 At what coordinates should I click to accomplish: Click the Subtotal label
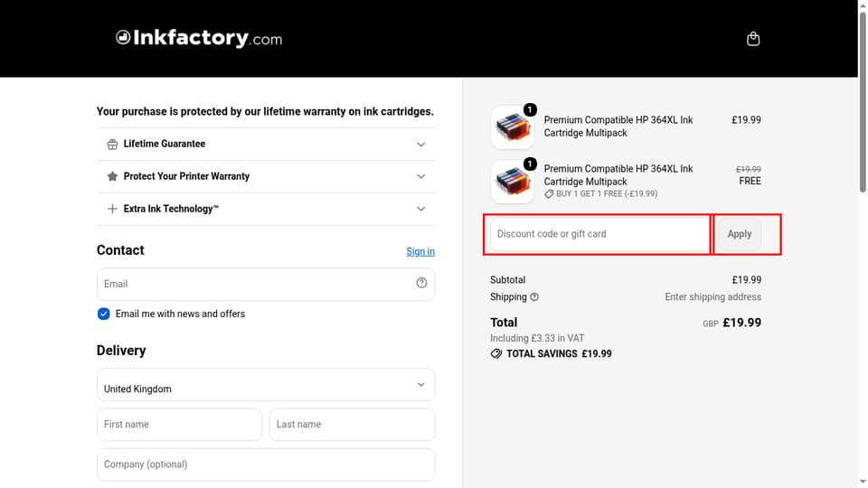507,280
